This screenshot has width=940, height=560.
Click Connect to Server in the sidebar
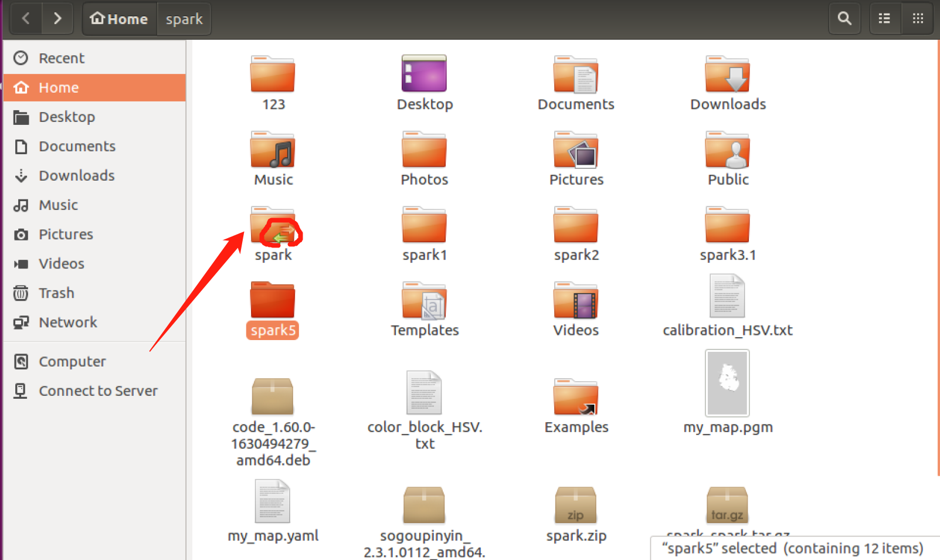(x=94, y=391)
